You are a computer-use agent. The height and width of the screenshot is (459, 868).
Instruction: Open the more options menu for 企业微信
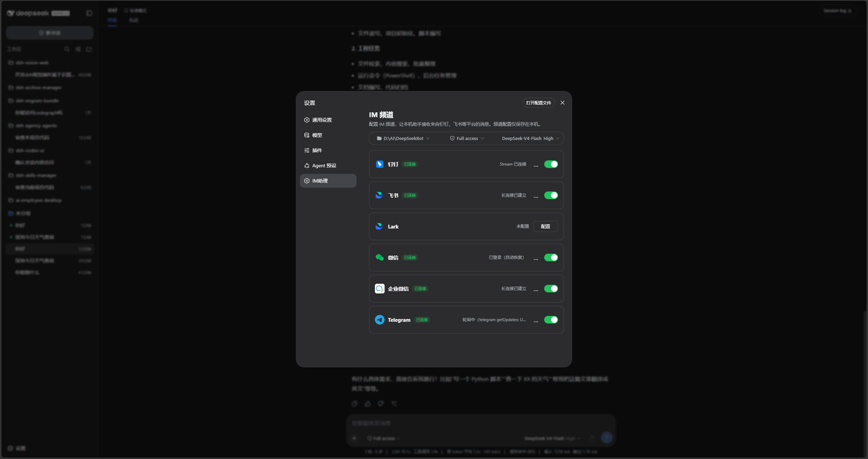coord(536,290)
